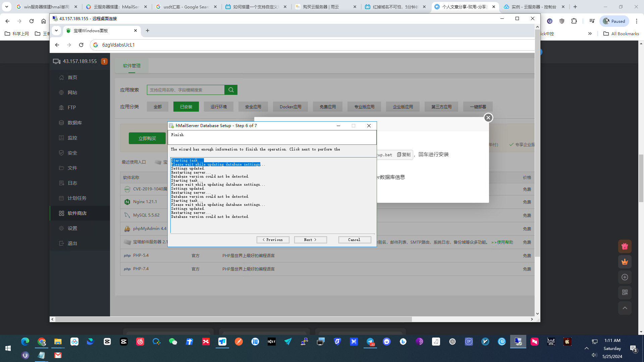Viewport: 644px width, 362px height.
Task: Click the green 立即购买 button
Action: (147, 138)
